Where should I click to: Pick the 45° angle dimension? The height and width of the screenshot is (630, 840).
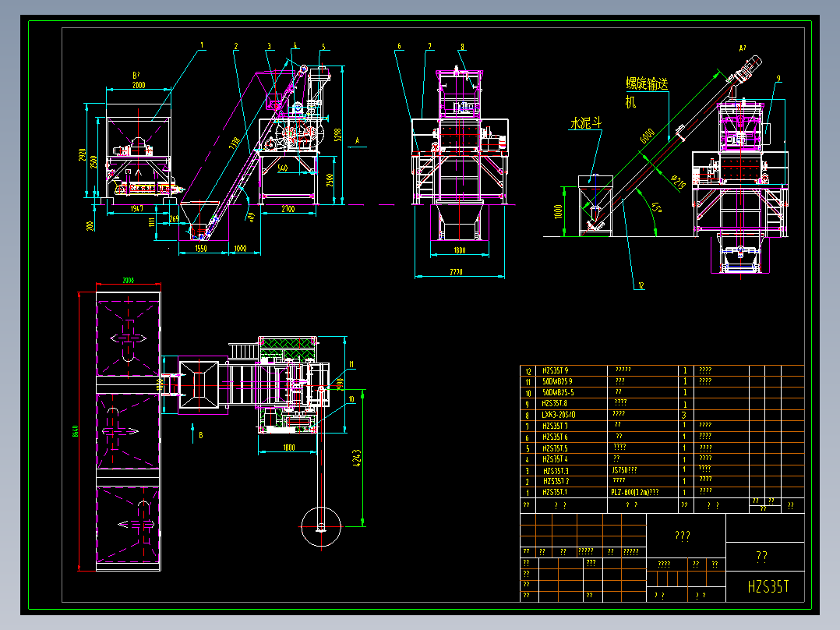click(657, 207)
